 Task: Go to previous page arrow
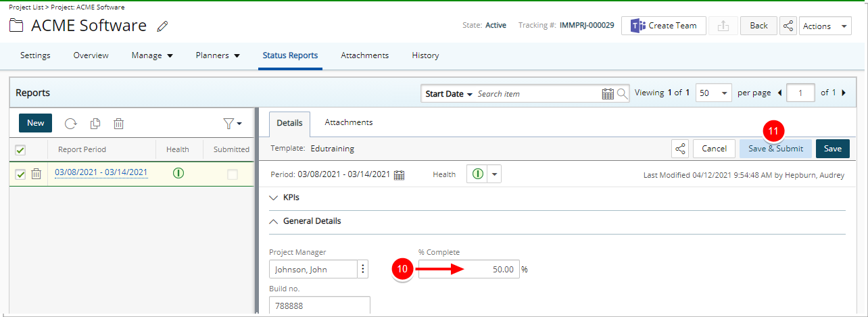(780, 93)
